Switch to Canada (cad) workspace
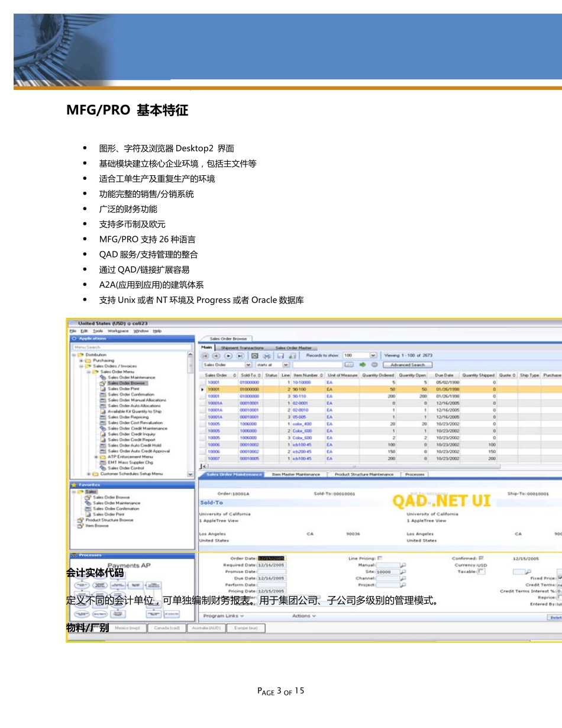The width and height of the screenshot is (562, 728). point(167,628)
